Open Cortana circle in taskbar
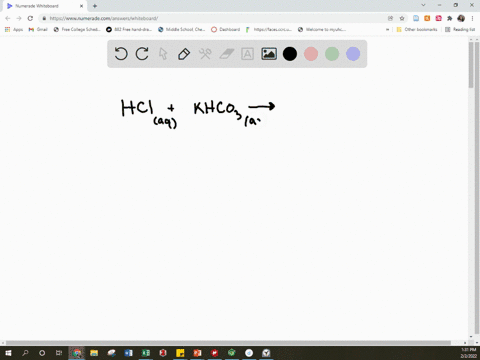Image resolution: width=480 pixels, height=360 pixels. point(42,353)
